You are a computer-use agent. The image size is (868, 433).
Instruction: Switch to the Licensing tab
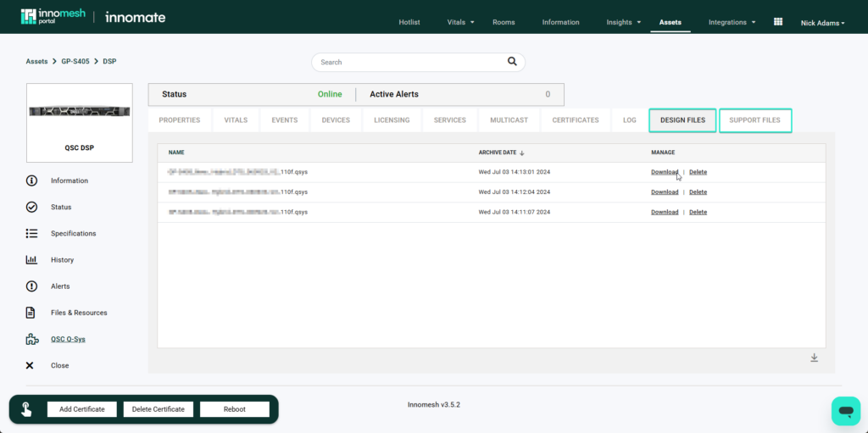coord(392,120)
